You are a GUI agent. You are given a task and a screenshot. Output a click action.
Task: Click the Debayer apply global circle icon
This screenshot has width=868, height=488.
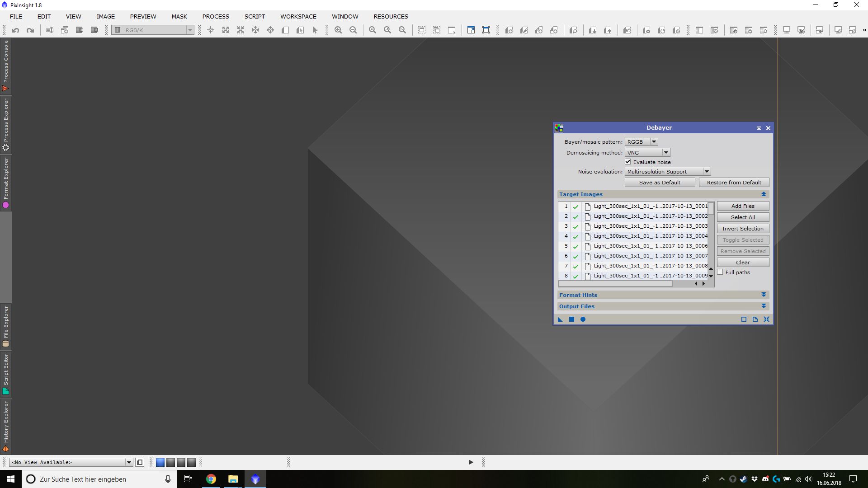583,319
